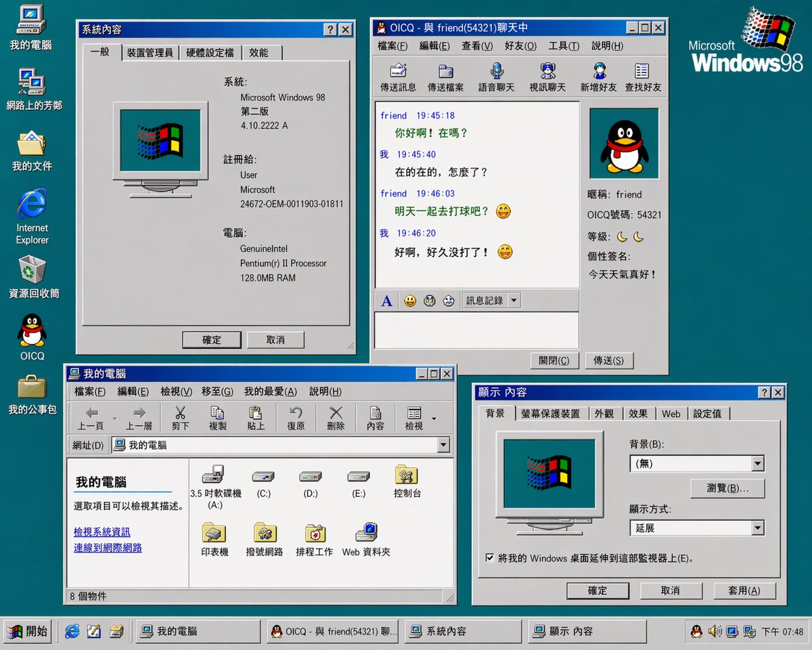
Task: Click the 開始 Start button
Action: (x=28, y=632)
